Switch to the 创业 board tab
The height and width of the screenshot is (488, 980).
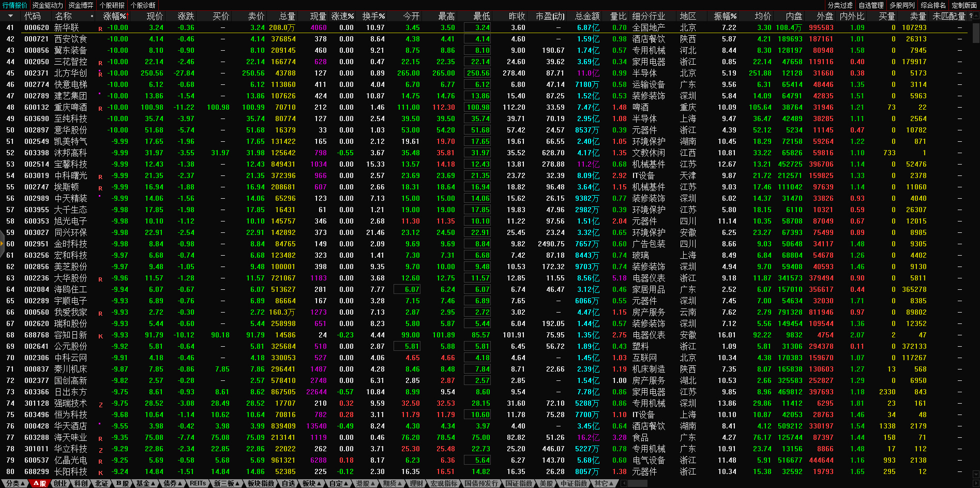point(61,483)
